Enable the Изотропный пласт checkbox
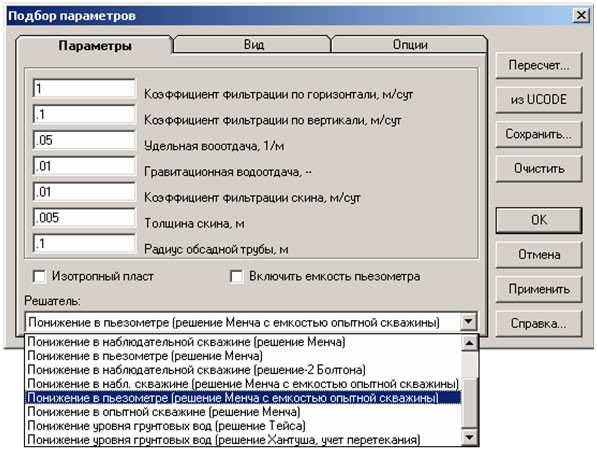Screen dimensions: 597x456 tap(39, 276)
